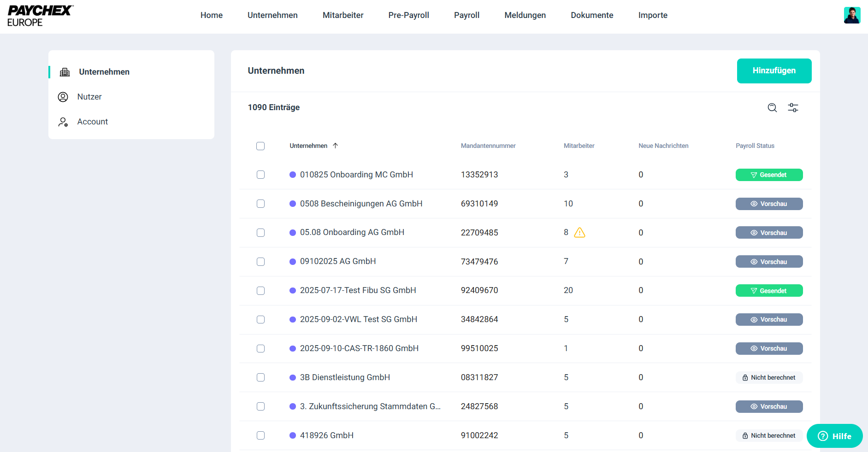Image resolution: width=868 pixels, height=452 pixels.
Task: Open the filter settings sliders icon
Action: click(x=793, y=108)
